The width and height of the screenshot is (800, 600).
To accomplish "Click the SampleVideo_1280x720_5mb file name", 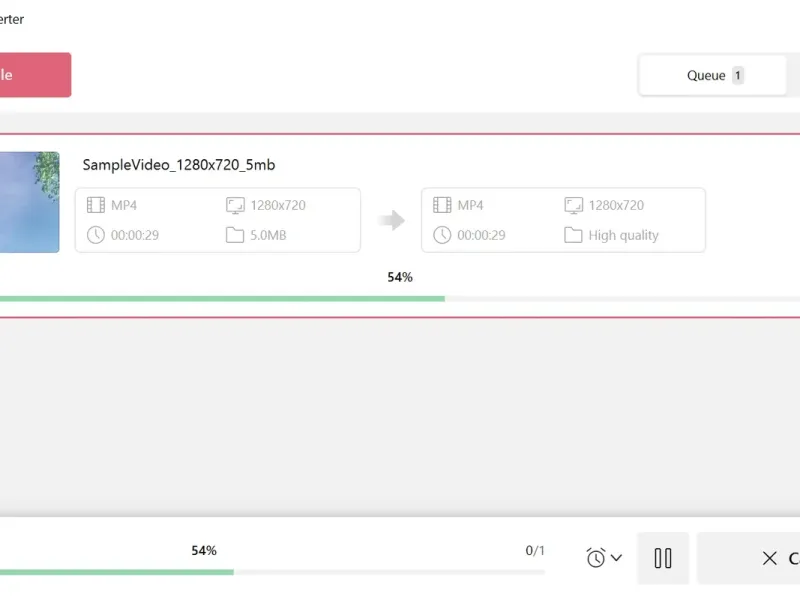I will pos(179,165).
